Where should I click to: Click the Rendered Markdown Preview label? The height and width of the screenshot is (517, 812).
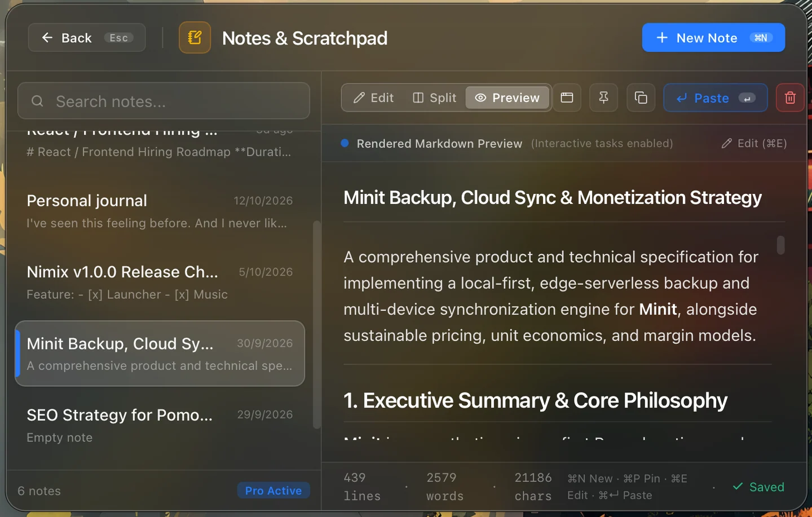[439, 143]
